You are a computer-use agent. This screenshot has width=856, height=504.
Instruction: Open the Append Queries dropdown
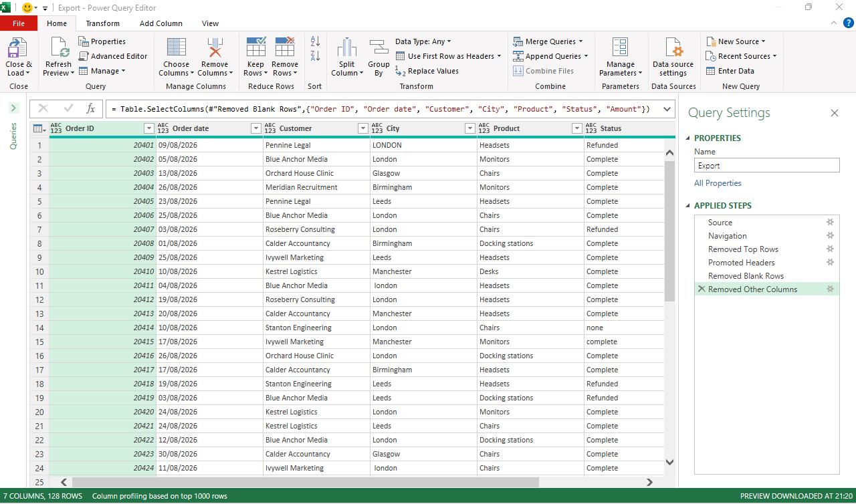click(x=551, y=56)
